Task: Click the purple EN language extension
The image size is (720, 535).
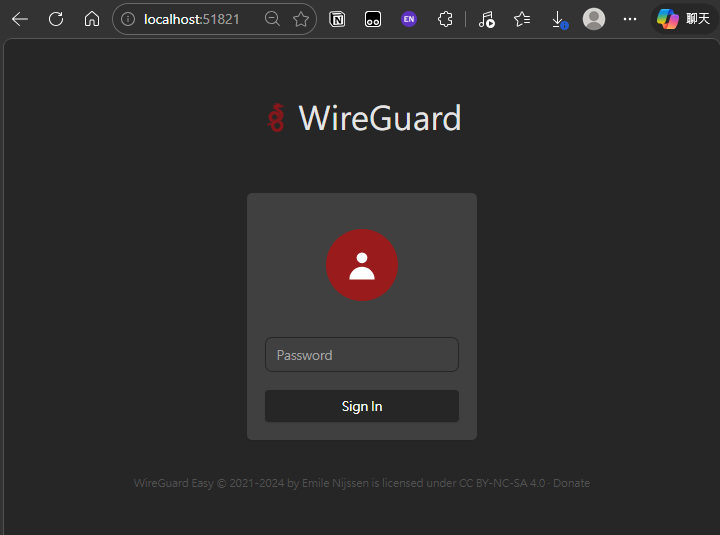Action: tap(409, 19)
